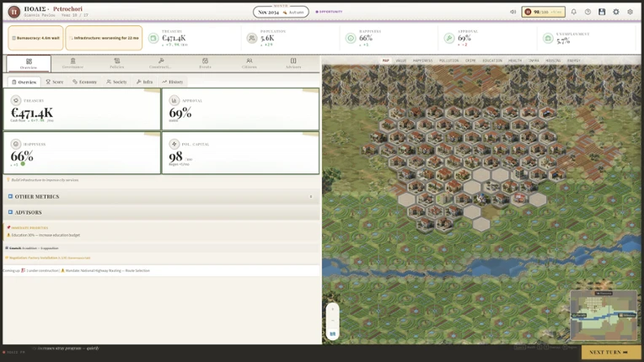644x362 pixels.
Task: Click the Other Metrics header arrow at right
Action: tap(311, 197)
